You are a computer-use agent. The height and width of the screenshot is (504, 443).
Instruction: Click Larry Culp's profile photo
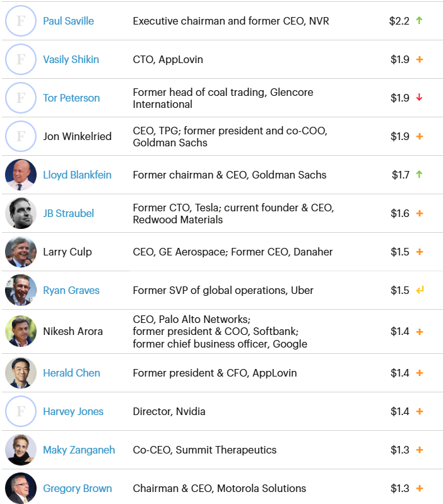[x=21, y=252]
